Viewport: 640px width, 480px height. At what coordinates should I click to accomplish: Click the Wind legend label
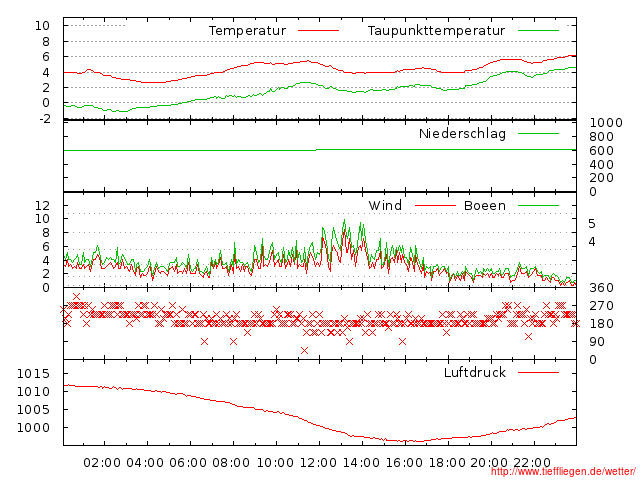(x=385, y=205)
